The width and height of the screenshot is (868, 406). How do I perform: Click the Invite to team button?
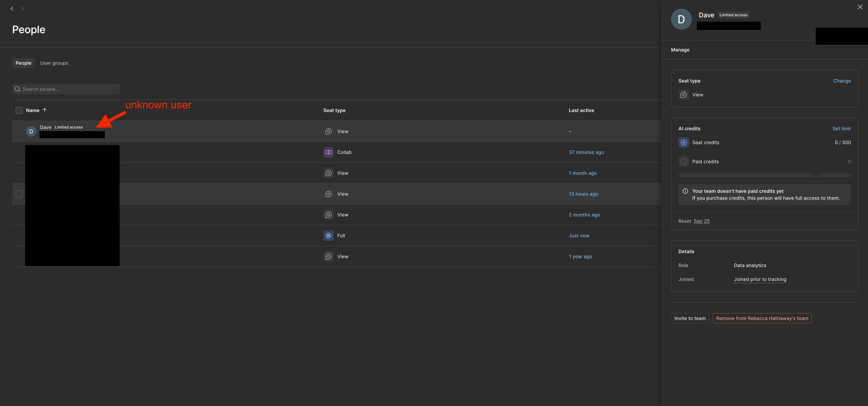(690, 318)
